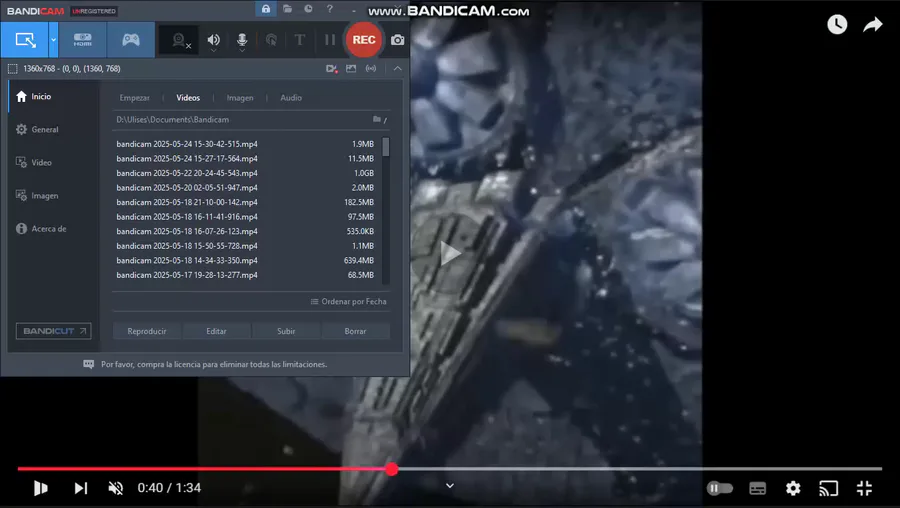The image size is (900, 508).
Task: Select bandicam 2025-05-18 21-10-00-142.mp4
Action: point(246,203)
